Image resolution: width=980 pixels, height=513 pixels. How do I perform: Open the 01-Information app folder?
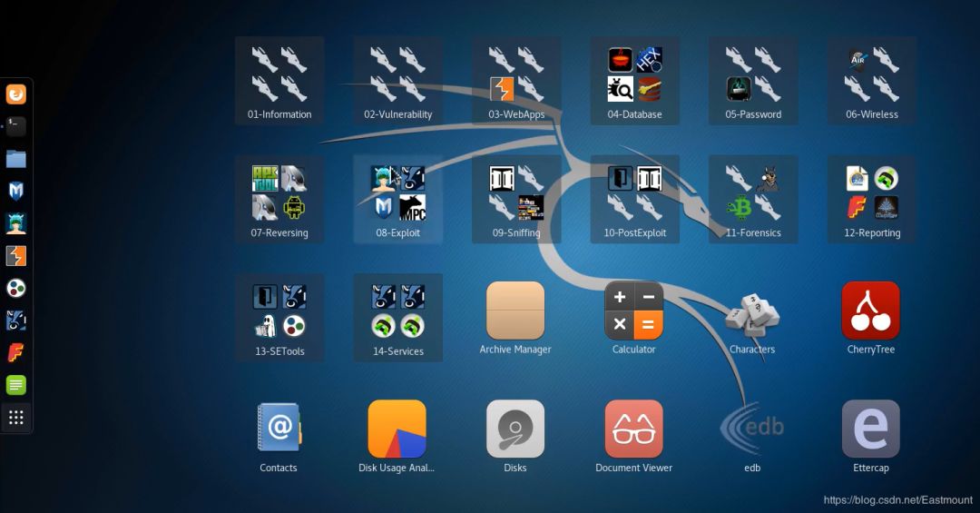click(x=279, y=80)
